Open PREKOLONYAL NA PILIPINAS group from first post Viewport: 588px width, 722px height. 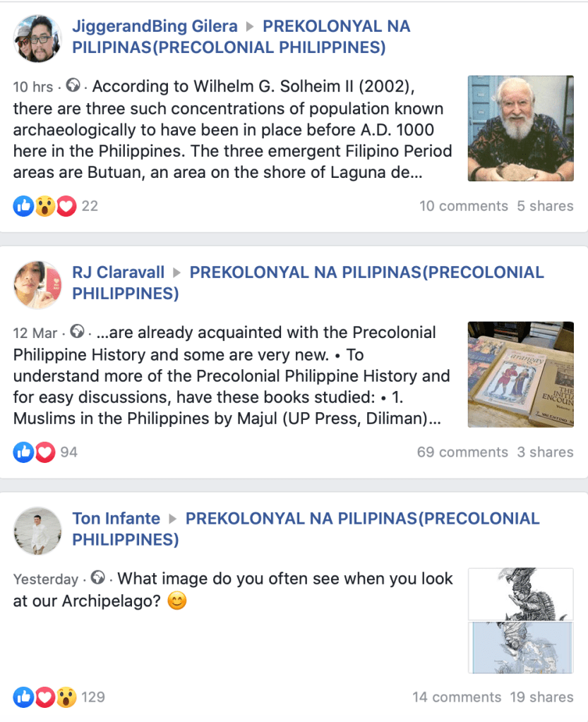point(241,37)
